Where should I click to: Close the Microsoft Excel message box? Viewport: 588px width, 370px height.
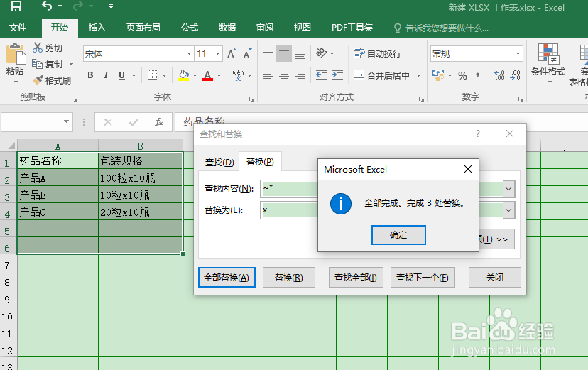point(467,170)
